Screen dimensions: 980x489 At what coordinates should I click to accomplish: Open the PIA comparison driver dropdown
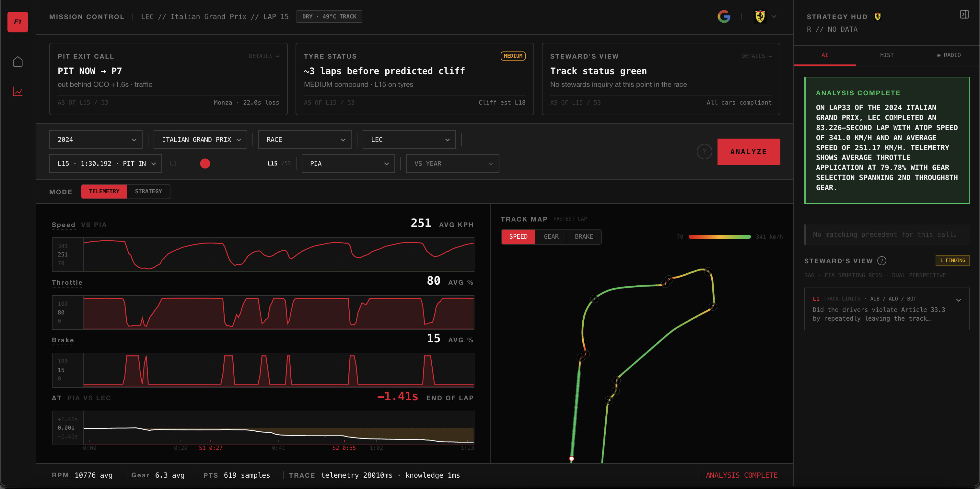click(348, 164)
